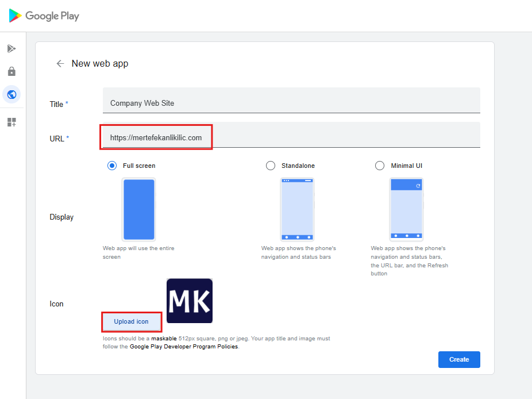Click the Google Play logo
This screenshot has width=532, height=399.
pyautogui.click(x=44, y=16)
